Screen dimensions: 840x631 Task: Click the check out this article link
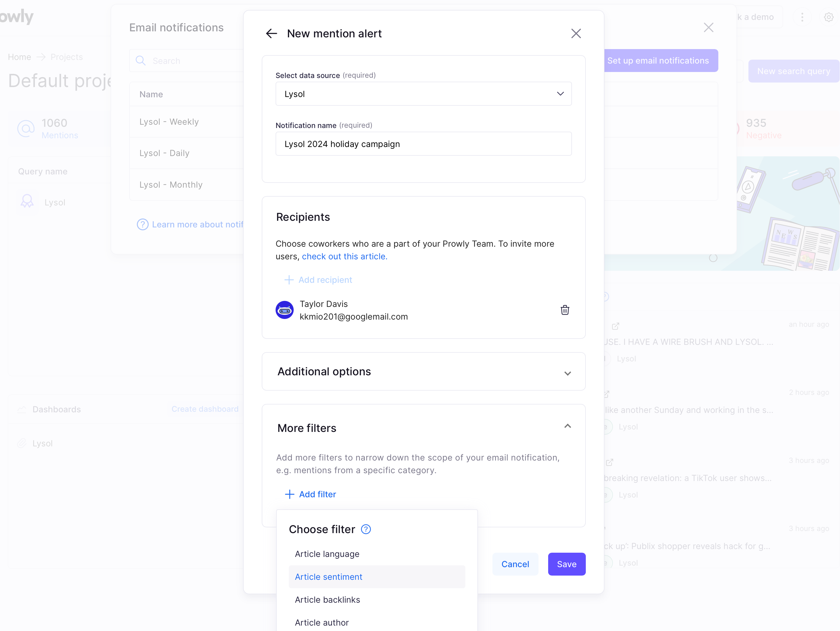click(345, 257)
